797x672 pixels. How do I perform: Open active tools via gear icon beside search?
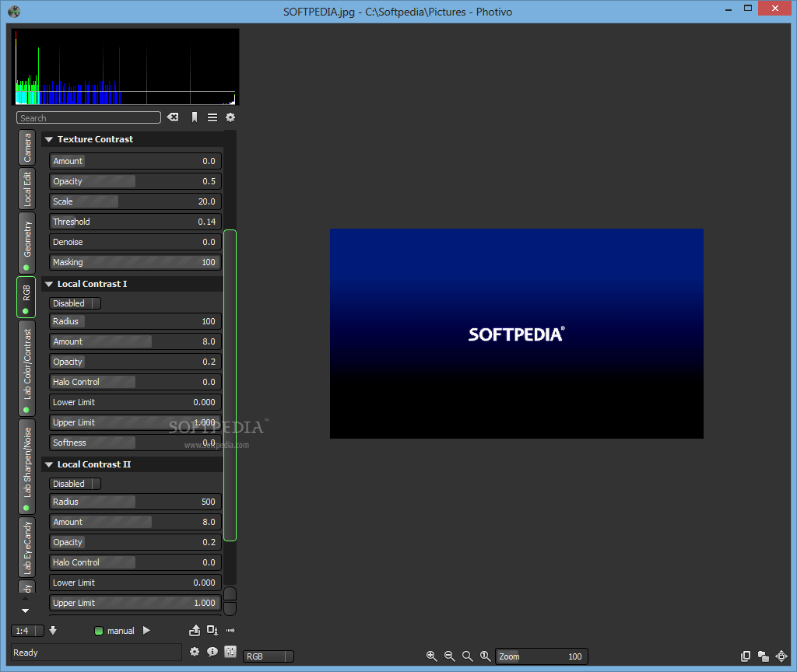pos(230,117)
